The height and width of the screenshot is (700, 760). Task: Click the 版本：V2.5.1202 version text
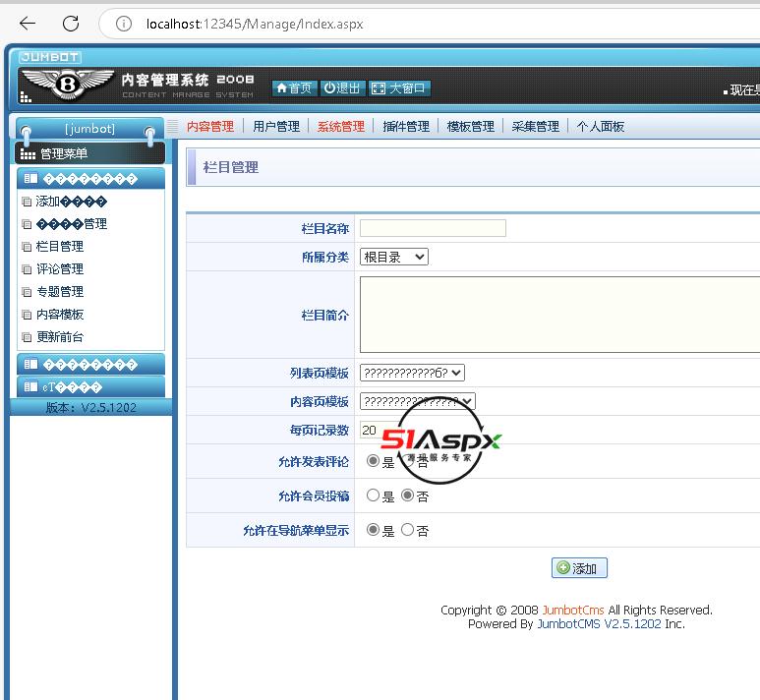point(91,408)
